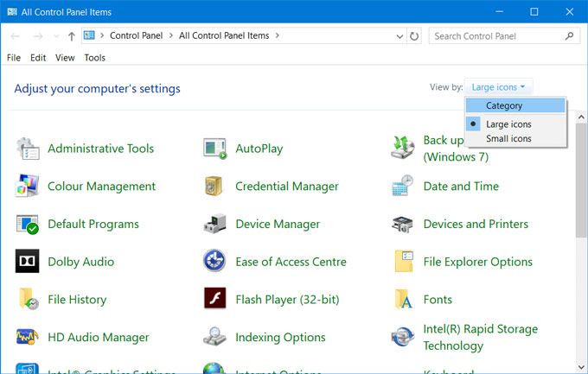Screen dimensions: 588x374
Task: Open the Device Manager text link
Action: pyautogui.click(x=278, y=224)
